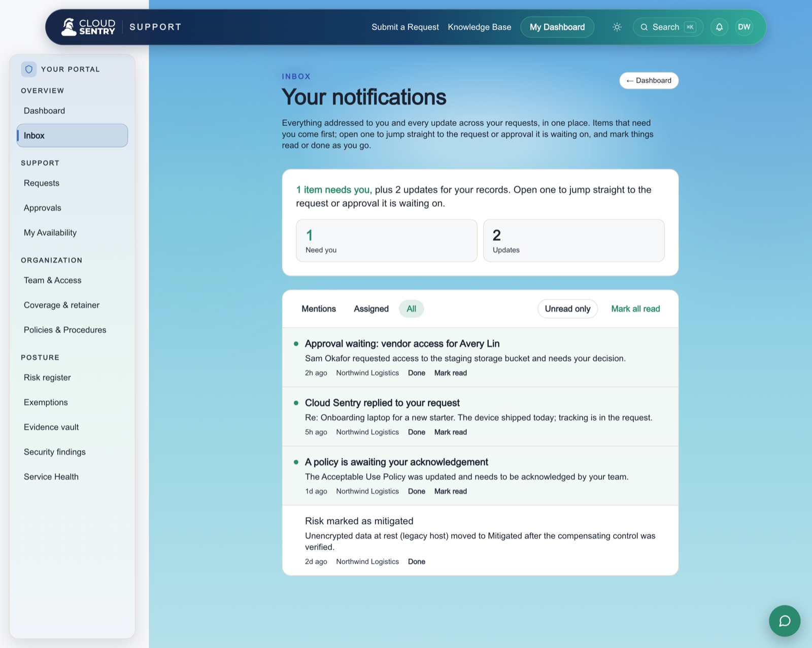
Task: Open the DW user avatar menu
Action: (744, 27)
